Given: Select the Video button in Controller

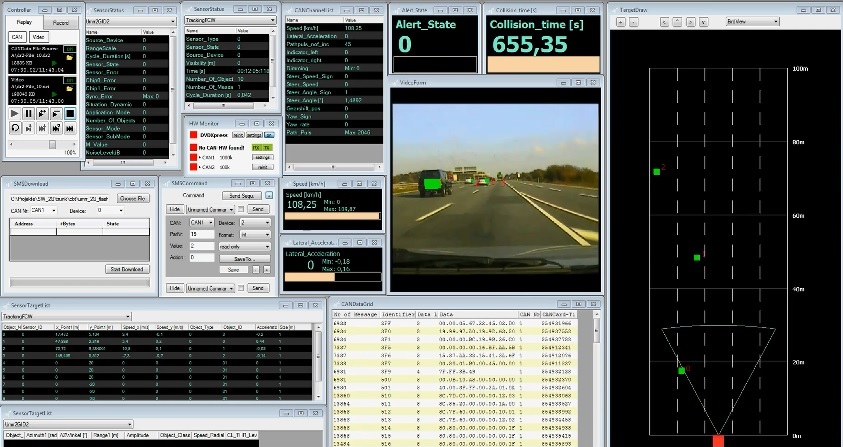Looking at the screenshot, I should (38, 37).
